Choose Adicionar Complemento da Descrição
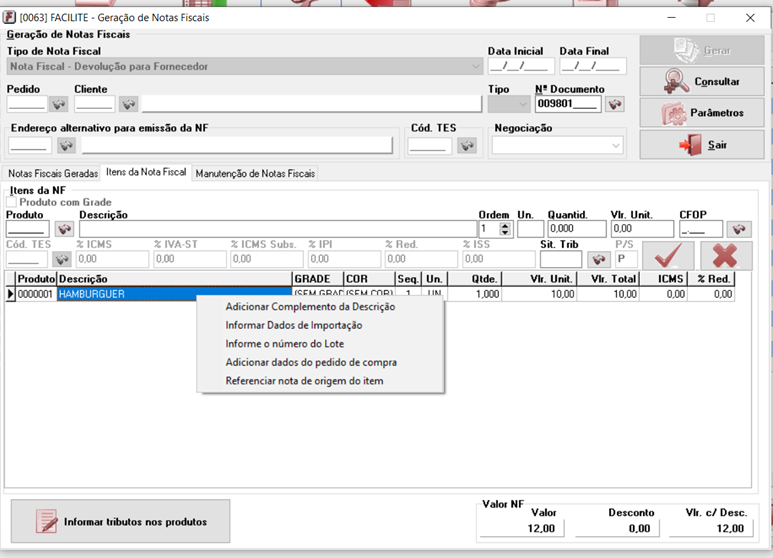 point(310,307)
